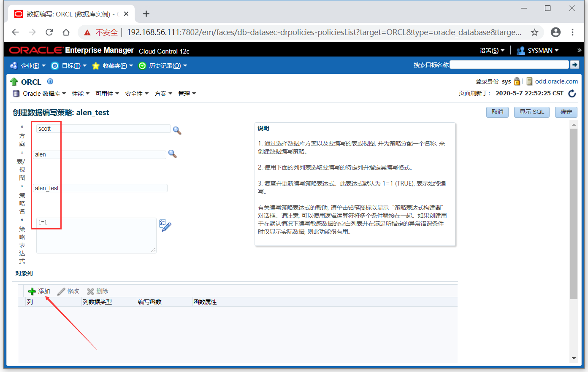Viewport: 588px width, 372px height.
Task: Open the policy expression builder pencil icon
Action: (165, 225)
